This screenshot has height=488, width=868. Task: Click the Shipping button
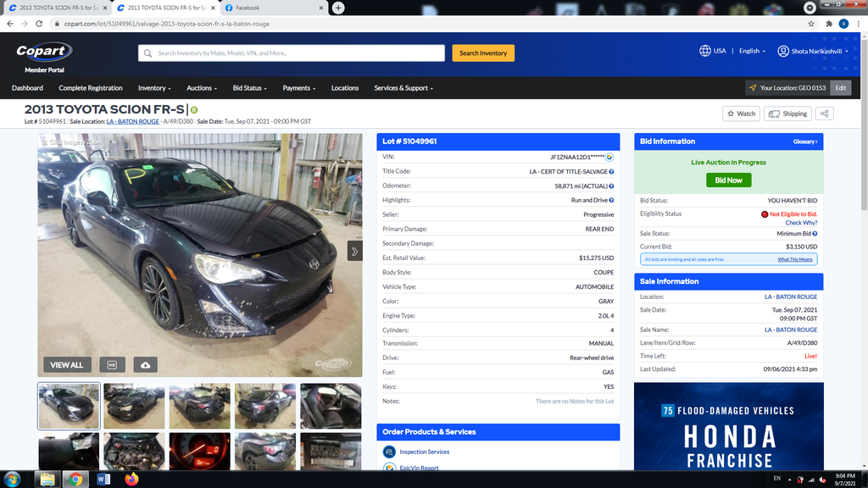pos(787,114)
